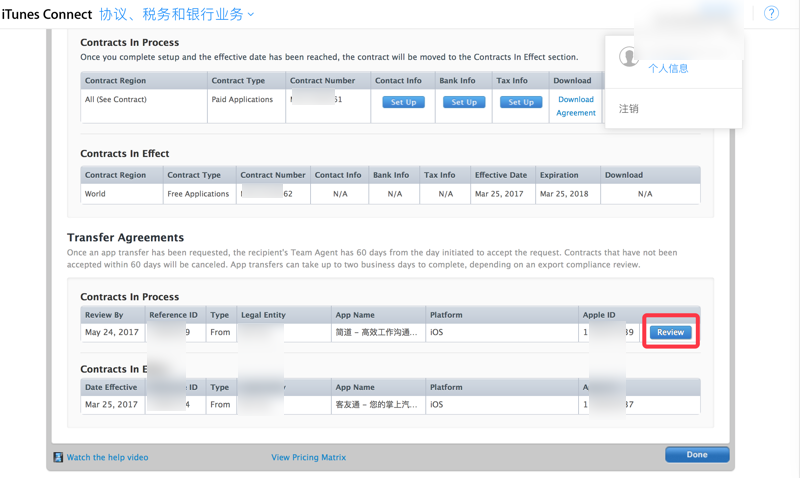Open the 协议、税务和银行业务 dropdown menu
This screenshot has height=478, width=800.
pos(176,14)
